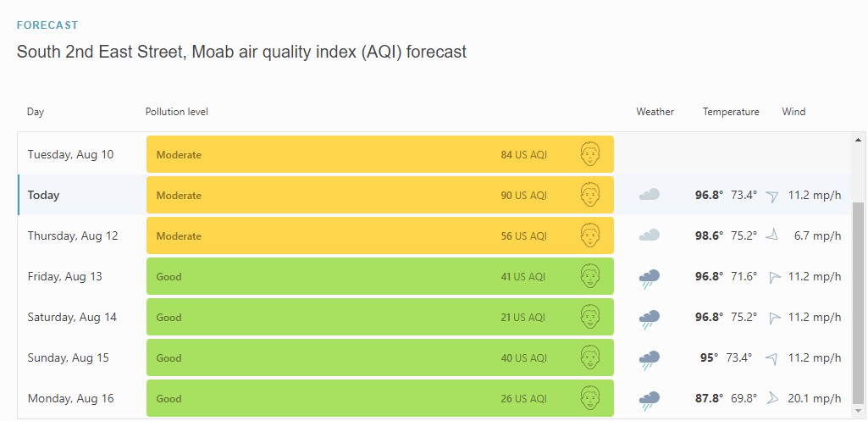Click the FORECAST section label
The image size is (868, 421).
pyautogui.click(x=47, y=25)
